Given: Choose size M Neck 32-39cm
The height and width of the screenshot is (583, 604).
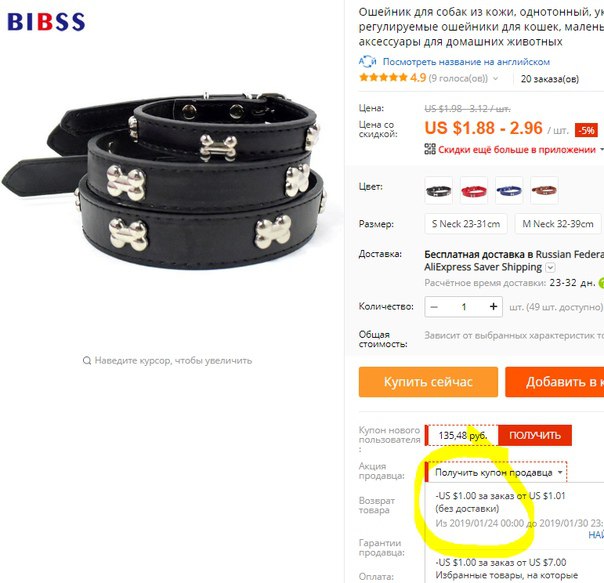Looking at the screenshot, I should [x=558, y=224].
